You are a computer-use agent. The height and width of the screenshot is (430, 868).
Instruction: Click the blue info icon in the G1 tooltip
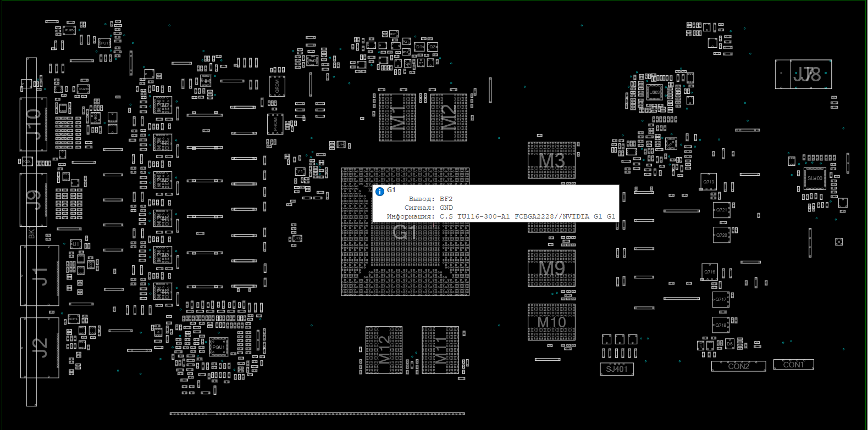point(379,192)
